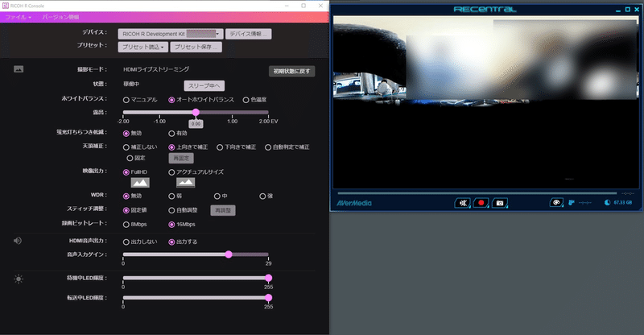
Task: Set WDR to 強
Action: 262,196
